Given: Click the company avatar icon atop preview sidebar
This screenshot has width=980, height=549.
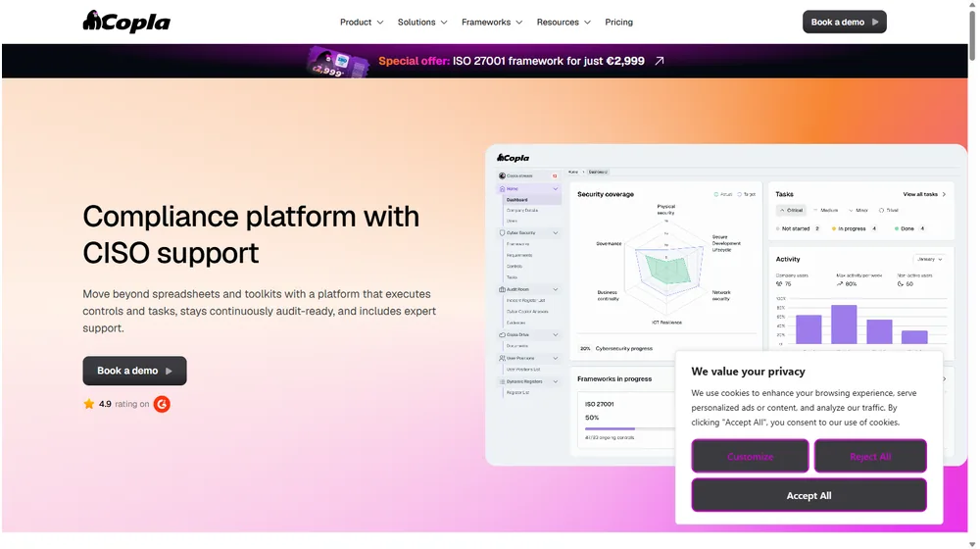Looking at the screenshot, I should [x=502, y=175].
